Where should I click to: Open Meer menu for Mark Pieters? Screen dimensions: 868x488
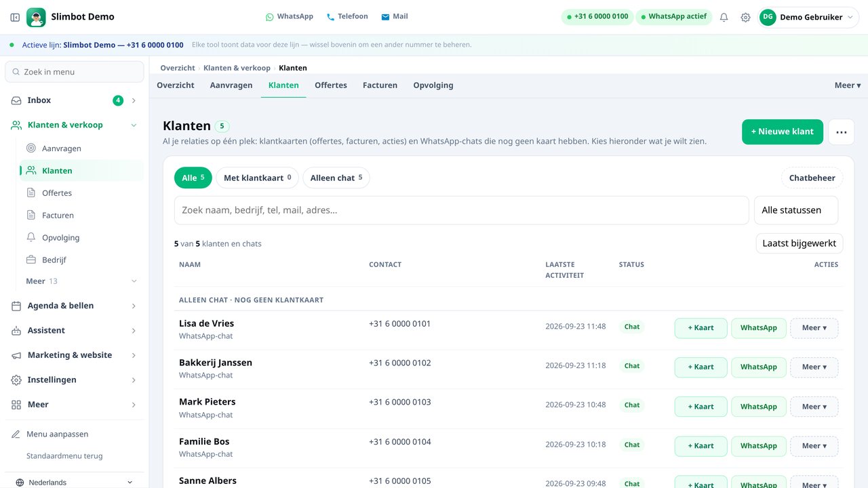pyautogui.click(x=814, y=407)
